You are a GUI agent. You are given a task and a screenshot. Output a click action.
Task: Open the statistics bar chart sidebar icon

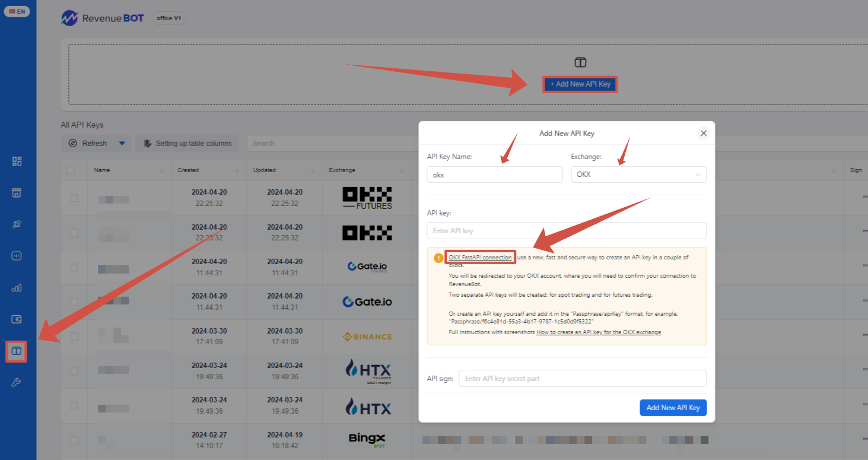(x=17, y=288)
